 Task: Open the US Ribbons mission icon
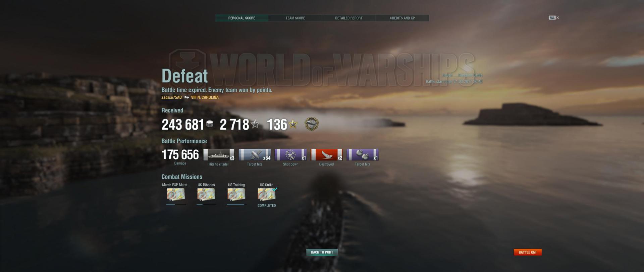tap(206, 194)
